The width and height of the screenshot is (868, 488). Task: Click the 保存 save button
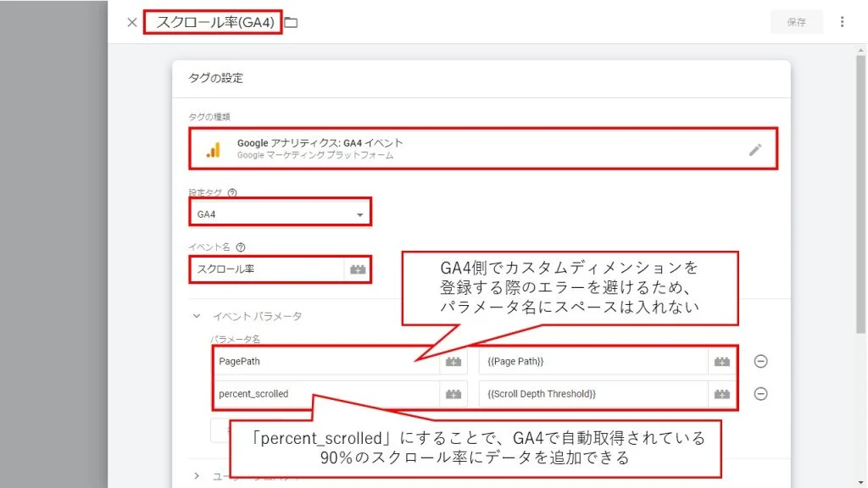point(796,22)
